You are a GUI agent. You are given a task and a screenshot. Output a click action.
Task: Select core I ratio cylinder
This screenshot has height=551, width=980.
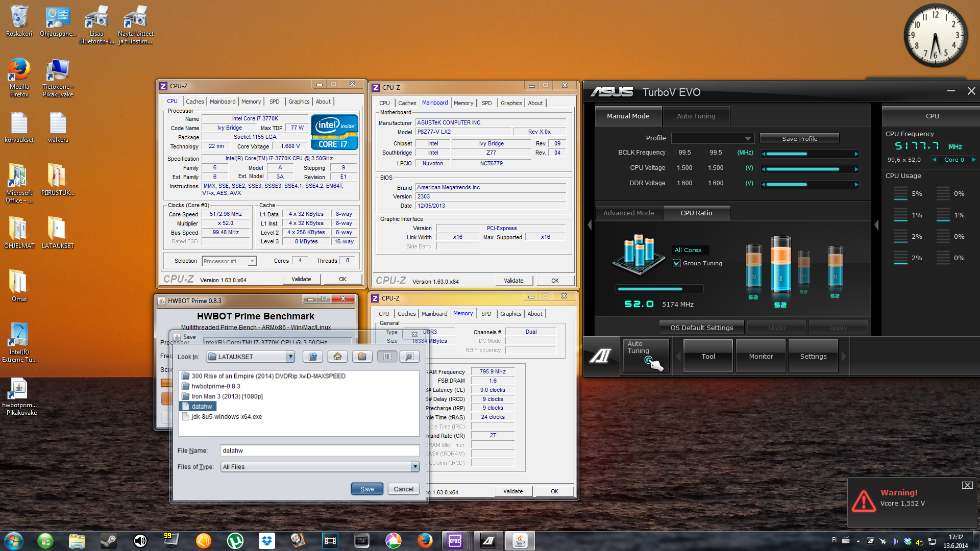pyautogui.click(x=780, y=264)
